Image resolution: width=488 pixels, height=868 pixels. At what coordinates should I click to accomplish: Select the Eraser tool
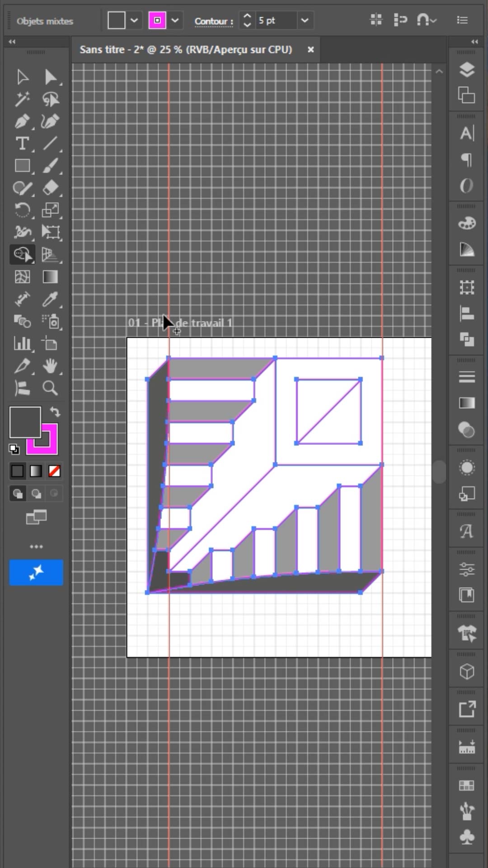50,188
